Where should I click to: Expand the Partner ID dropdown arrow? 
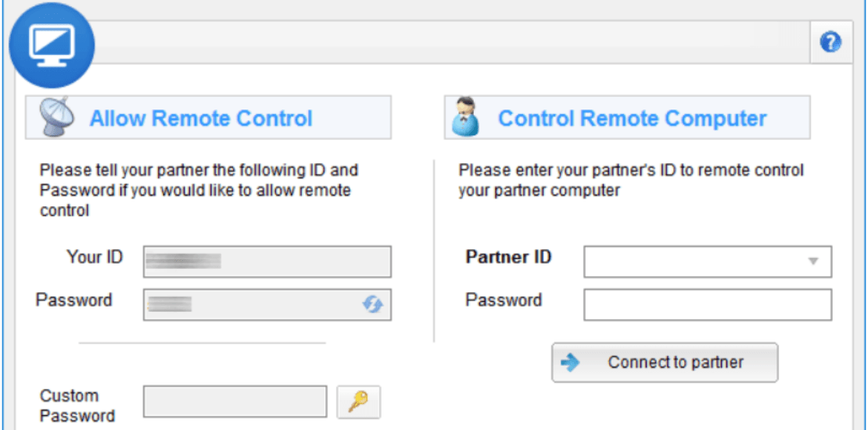coord(813,261)
